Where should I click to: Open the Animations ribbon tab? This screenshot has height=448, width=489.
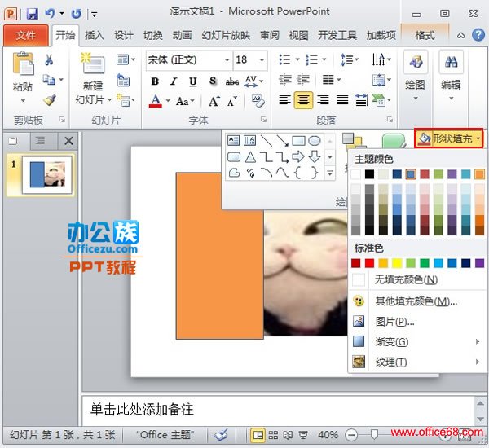[182, 36]
